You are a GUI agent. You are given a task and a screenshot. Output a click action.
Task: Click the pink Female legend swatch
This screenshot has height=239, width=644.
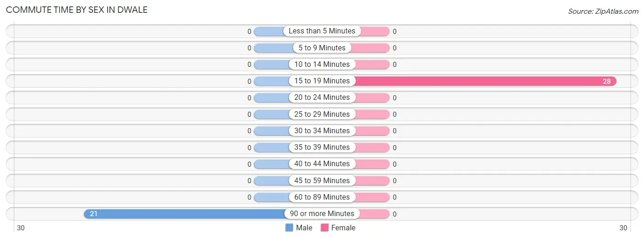pos(325,228)
